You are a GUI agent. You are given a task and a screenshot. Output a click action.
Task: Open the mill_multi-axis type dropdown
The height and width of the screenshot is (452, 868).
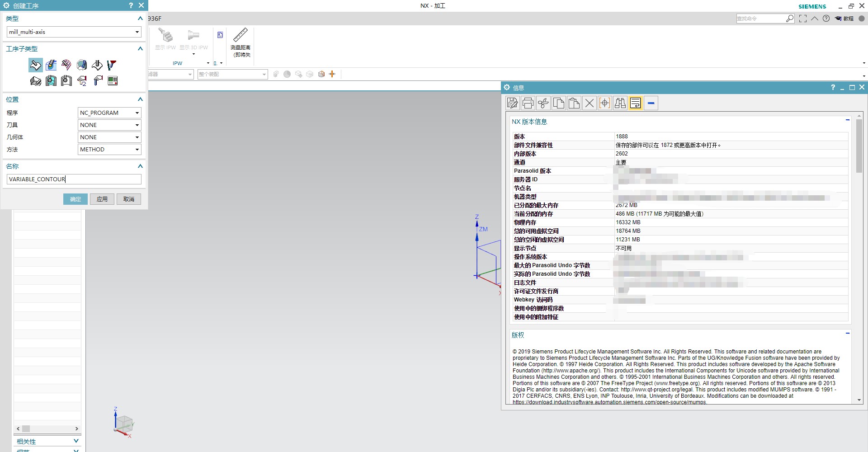[x=137, y=32]
